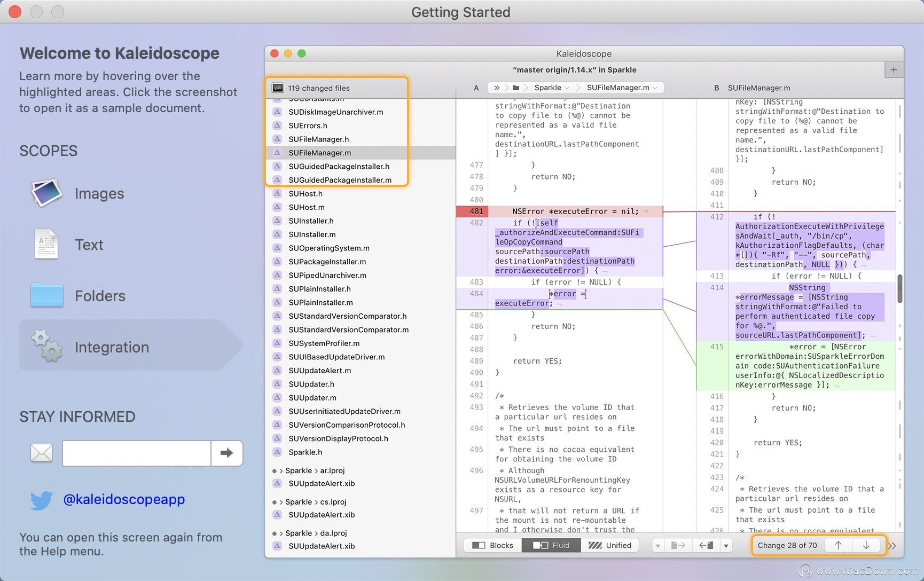This screenshot has height=581, width=924.
Task: Click file icon beside SUOperatingSystem.m
Action: (277, 248)
